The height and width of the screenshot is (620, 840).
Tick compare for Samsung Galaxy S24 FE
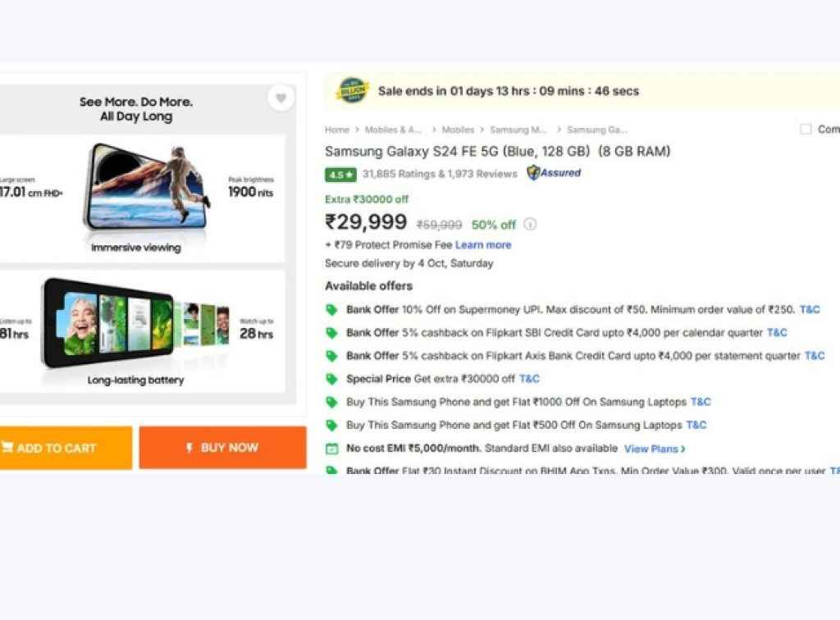tap(805, 129)
